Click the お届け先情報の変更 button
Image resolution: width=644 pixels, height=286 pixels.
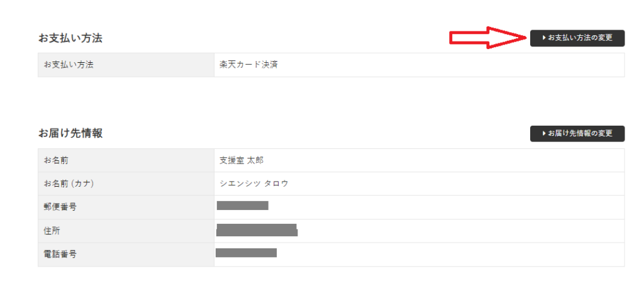coord(577,134)
